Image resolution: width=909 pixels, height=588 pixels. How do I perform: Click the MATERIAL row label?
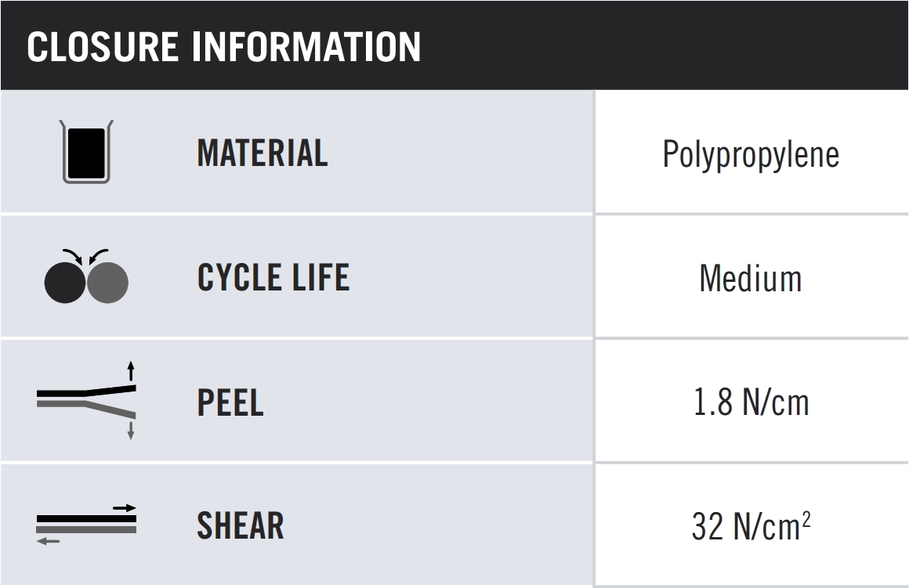pos(263,153)
